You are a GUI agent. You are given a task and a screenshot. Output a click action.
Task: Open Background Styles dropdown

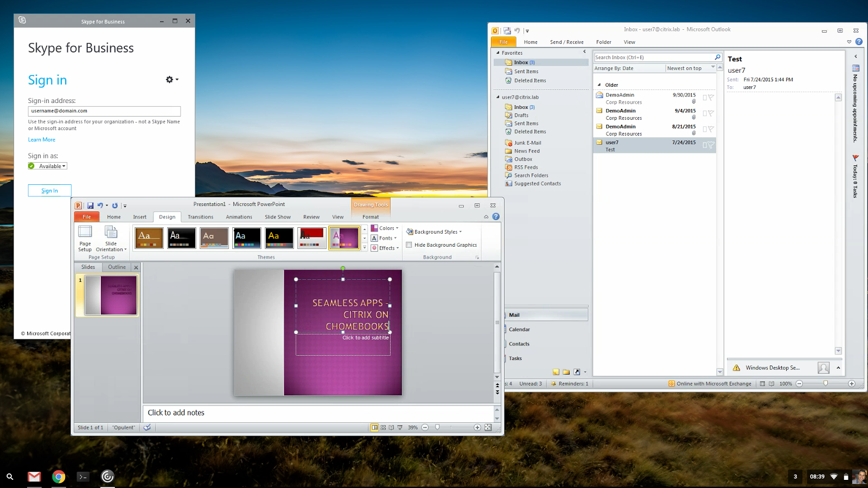(x=434, y=232)
